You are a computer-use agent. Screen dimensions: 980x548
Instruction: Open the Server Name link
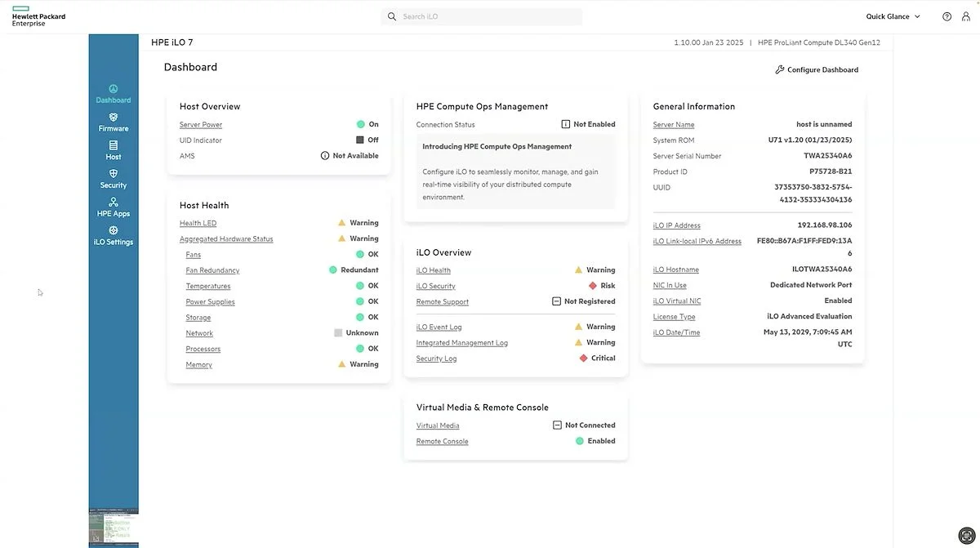click(674, 125)
